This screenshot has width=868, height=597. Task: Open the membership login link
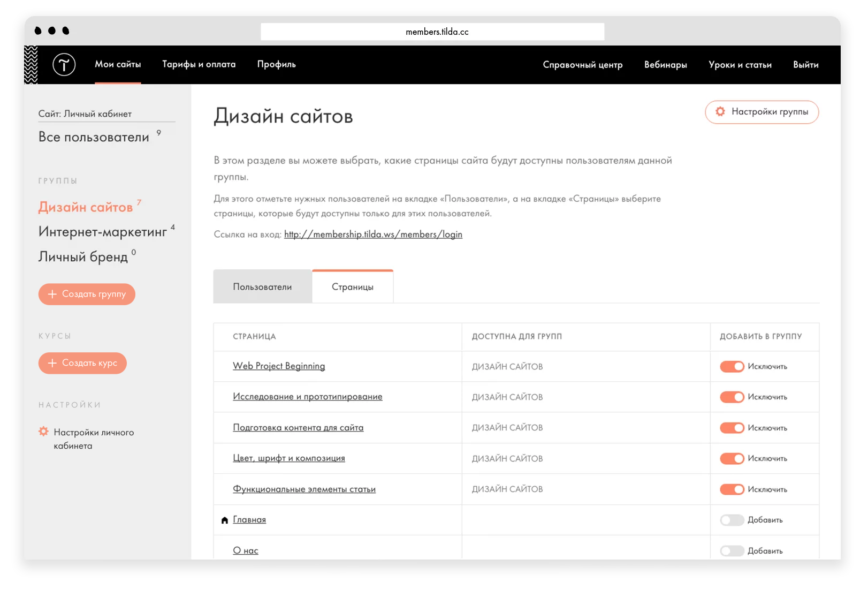373,235
